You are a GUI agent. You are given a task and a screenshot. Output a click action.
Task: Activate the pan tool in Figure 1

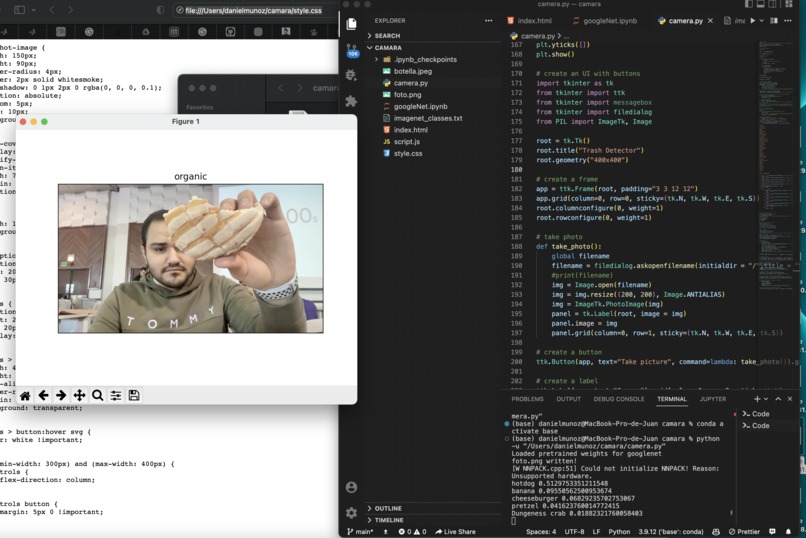click(x=79, y=395)
